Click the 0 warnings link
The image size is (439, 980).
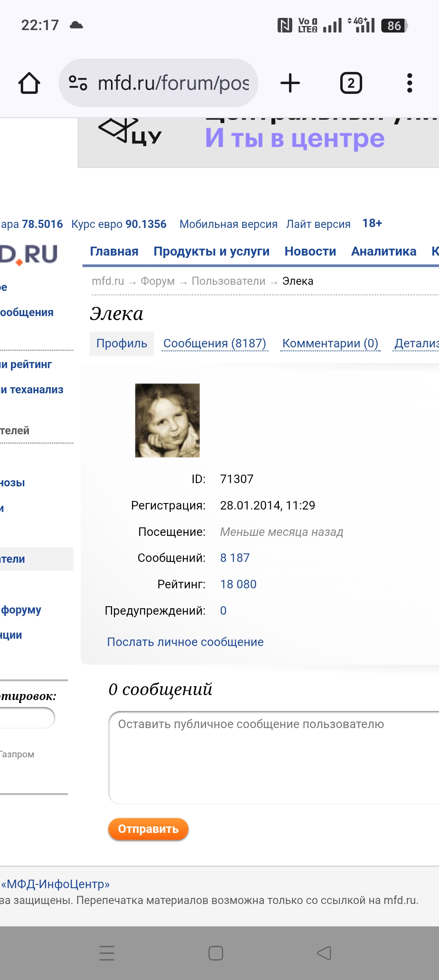coord(223,611)
